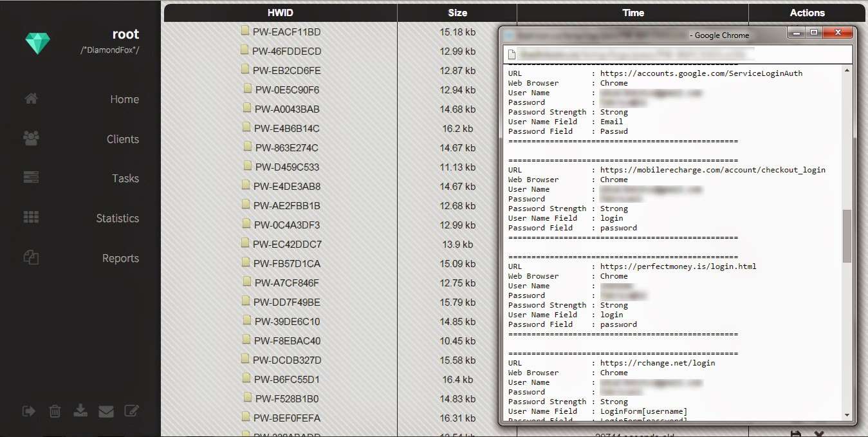Click the 16.4 kb size cell
The width and height of the screenshot is (868, 437).
pyautogui.click(x=457, y=380)
